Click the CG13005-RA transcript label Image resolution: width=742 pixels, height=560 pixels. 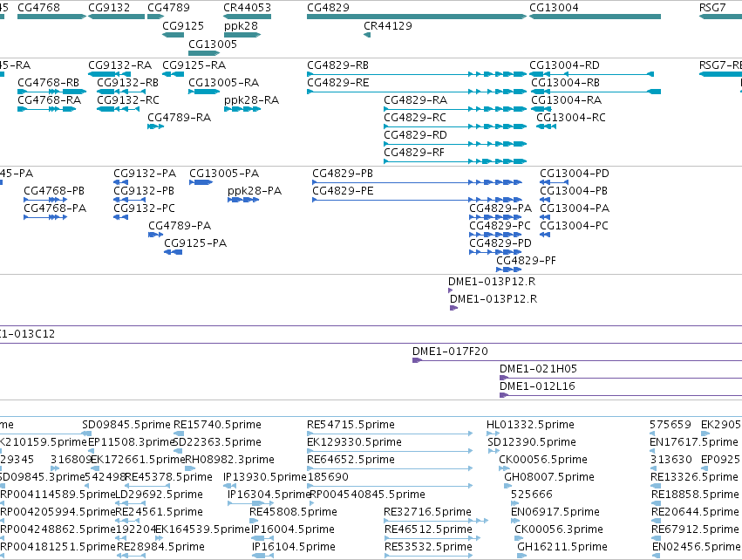coord(224,82)
